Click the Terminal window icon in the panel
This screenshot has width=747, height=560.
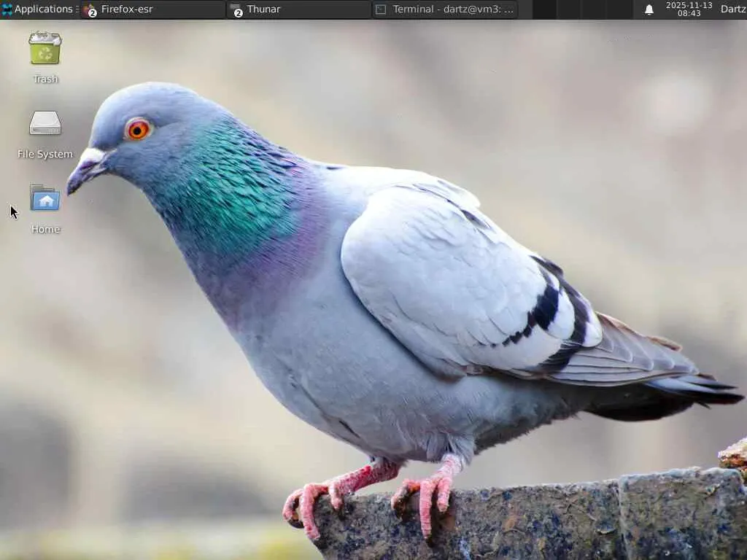(x=381, y=9)
